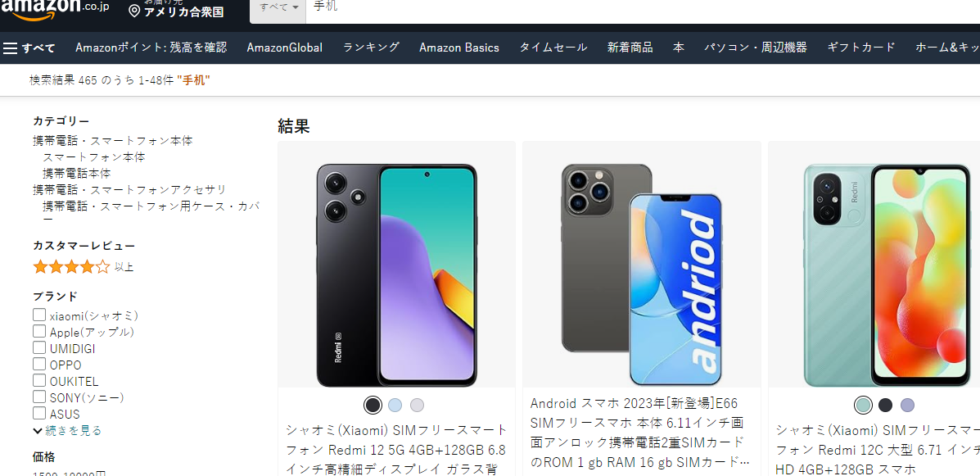This screenshot has height=476, width=980.
Task: Choose the mint green swatch for Redmi 12C
Action: [x=863, y=405]
